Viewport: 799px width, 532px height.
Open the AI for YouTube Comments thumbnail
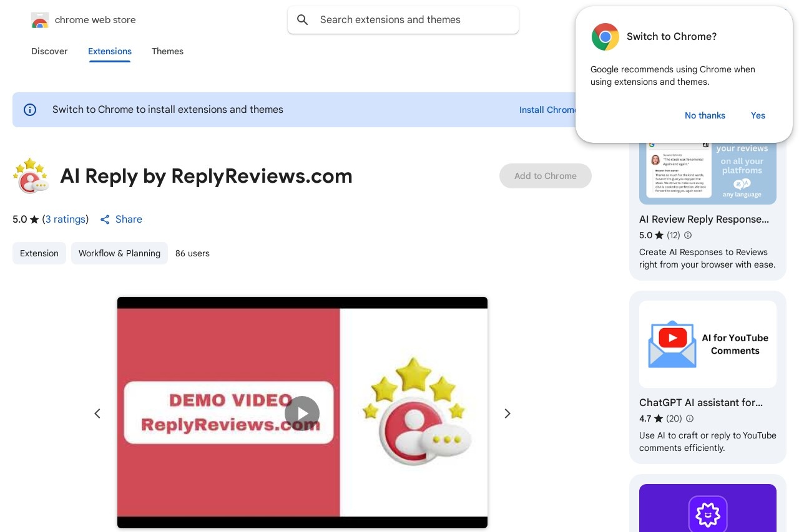(708, 344)
